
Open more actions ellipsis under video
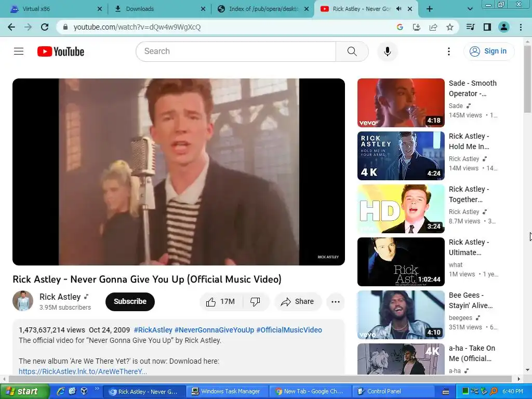point(336,302)
